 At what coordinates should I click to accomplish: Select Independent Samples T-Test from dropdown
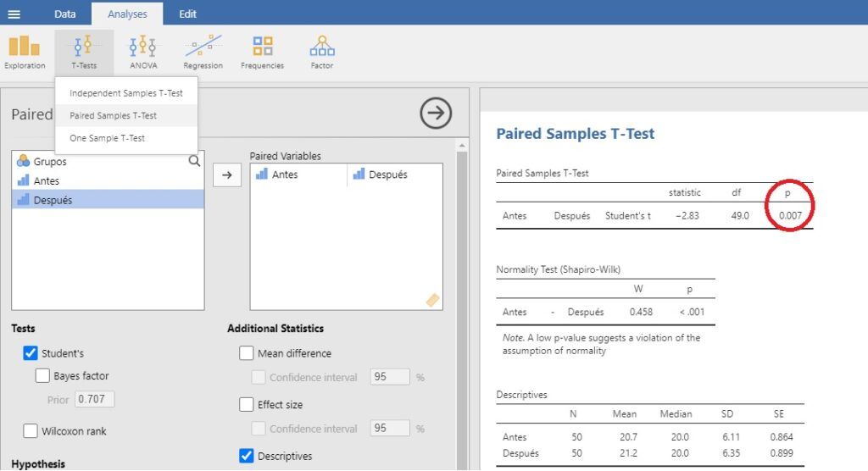[125, 93]
